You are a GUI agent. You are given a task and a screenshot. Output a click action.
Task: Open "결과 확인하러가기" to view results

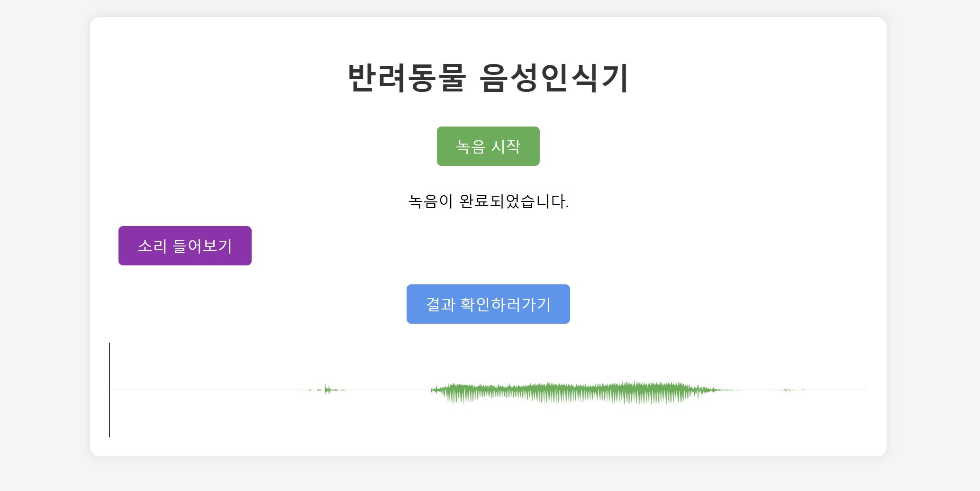[488, 304]
